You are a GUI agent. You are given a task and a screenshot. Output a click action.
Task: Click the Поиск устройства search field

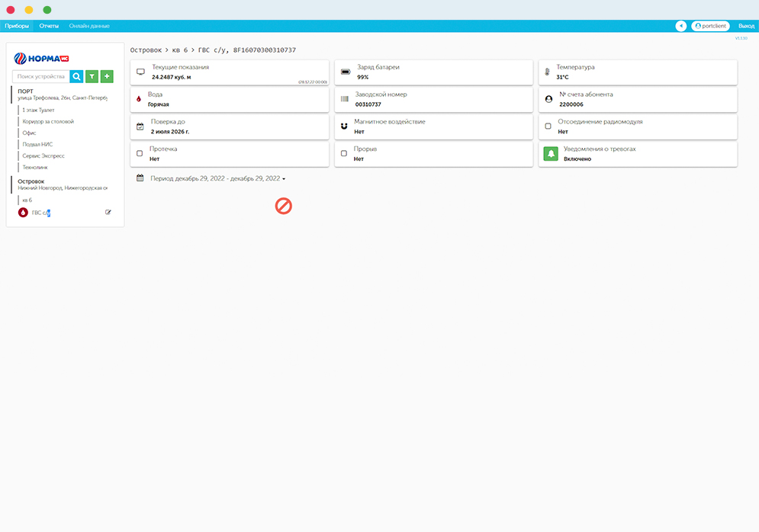(41, 76)
